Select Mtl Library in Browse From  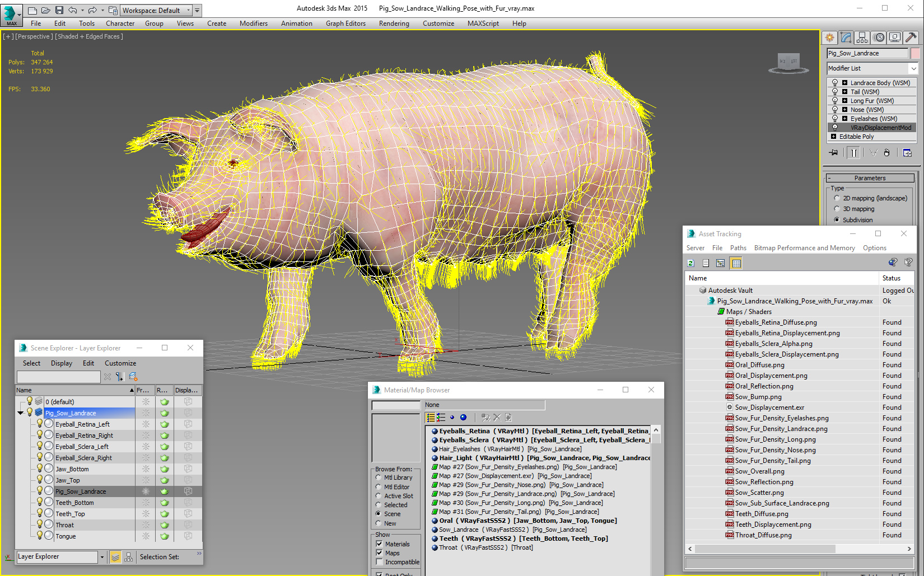coord(379,477)
